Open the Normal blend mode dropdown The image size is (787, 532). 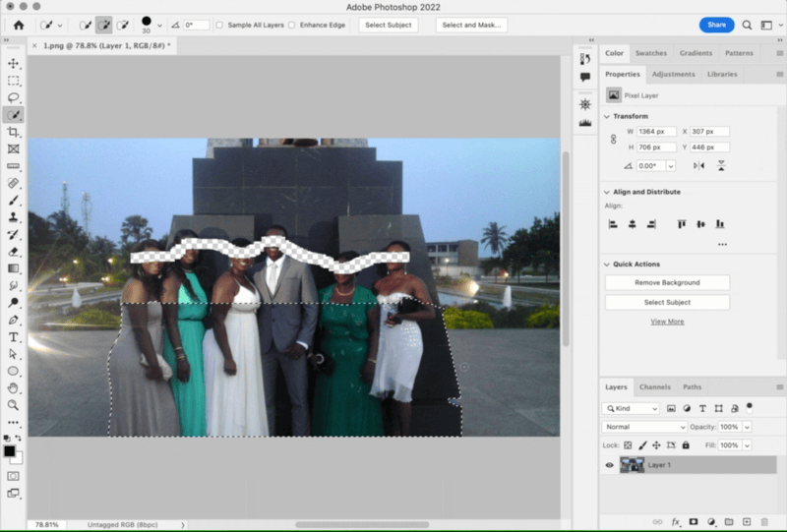point(644,427)
